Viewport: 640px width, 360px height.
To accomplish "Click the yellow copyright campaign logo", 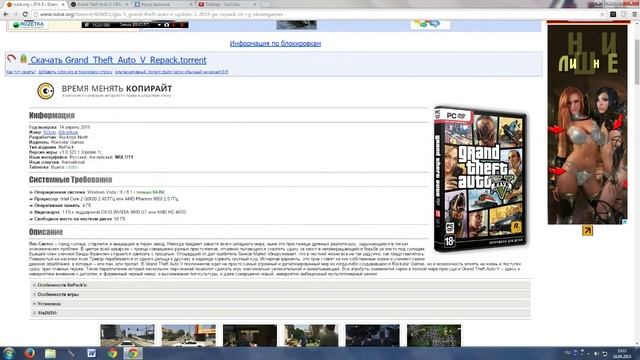I will click(46, 91).
